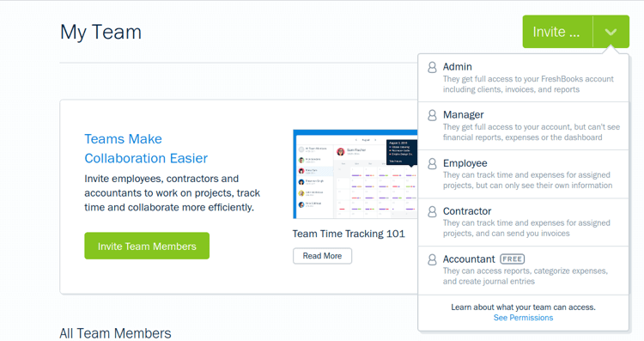644x341 pixels.
Task: Open the Team Time Tracking thumbnail image
Action: tap(355, 174)
